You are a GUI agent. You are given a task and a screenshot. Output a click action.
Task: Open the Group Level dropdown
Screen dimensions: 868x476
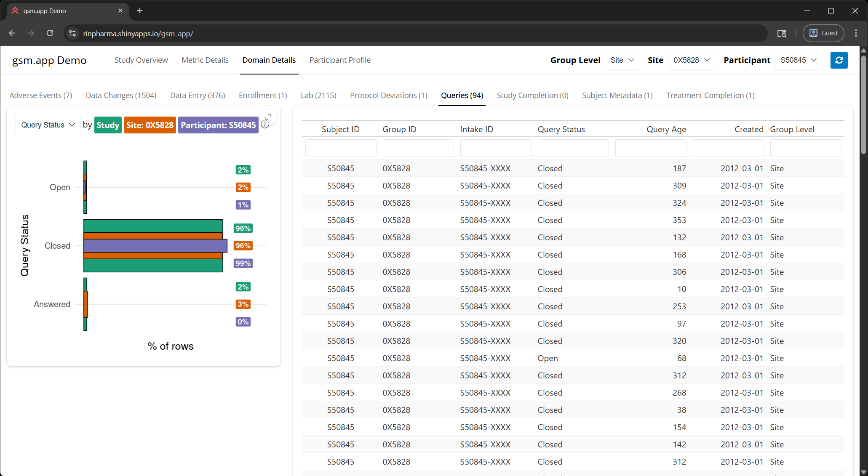tap(622, 60)
